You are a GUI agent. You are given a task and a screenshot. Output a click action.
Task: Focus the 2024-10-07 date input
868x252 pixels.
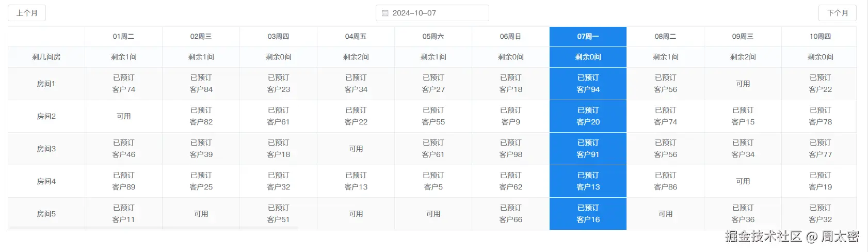(432, 13)
